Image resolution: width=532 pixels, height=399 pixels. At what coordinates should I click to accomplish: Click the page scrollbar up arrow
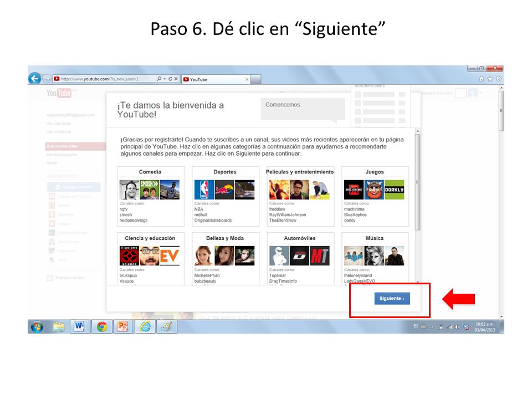tap(501, 88)
